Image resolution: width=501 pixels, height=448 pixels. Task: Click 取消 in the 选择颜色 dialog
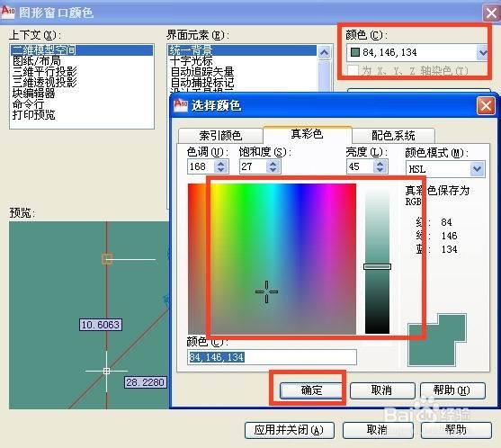(x=382, y=390)
